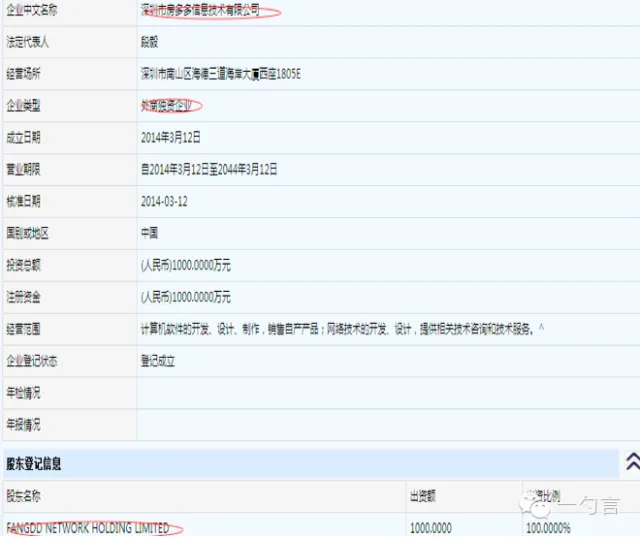Select 投资总额 value (人民币)1000.0000万元
The image size is (640, 538).
tap(186, 265)
